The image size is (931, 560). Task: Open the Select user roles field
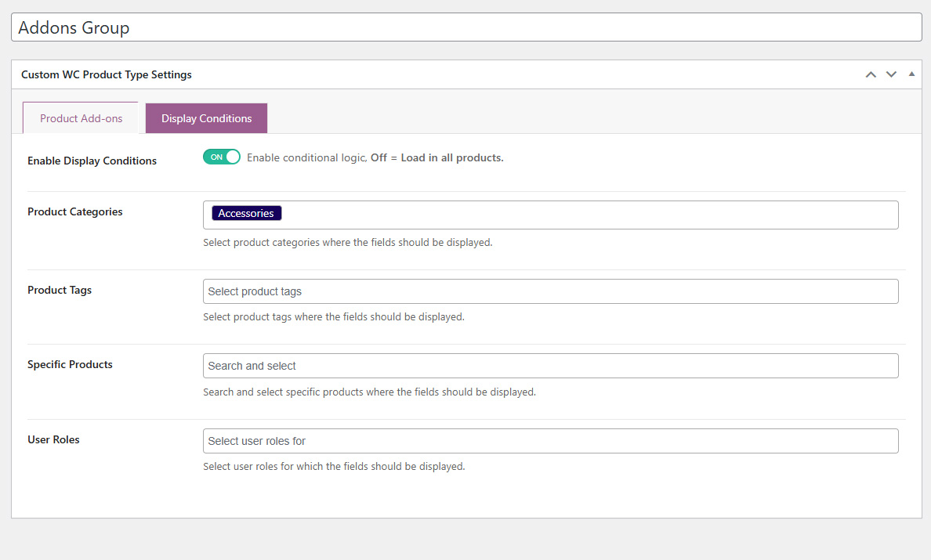click(x=550, y=441)
